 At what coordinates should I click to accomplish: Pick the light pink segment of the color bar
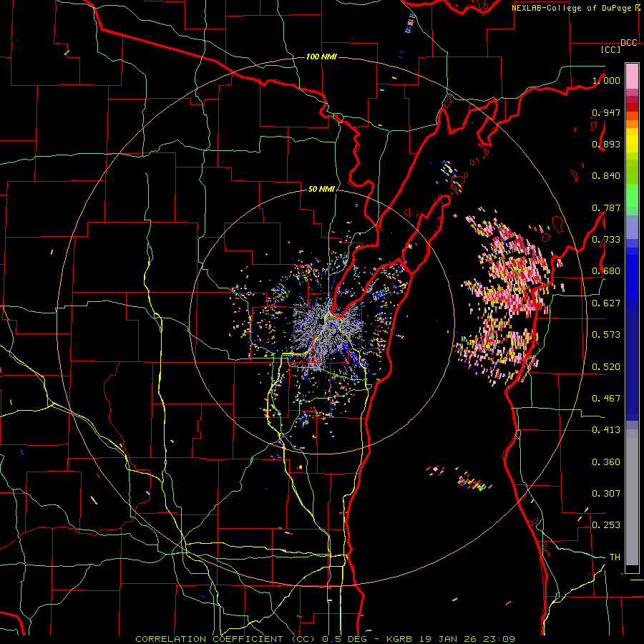[632, 77]
